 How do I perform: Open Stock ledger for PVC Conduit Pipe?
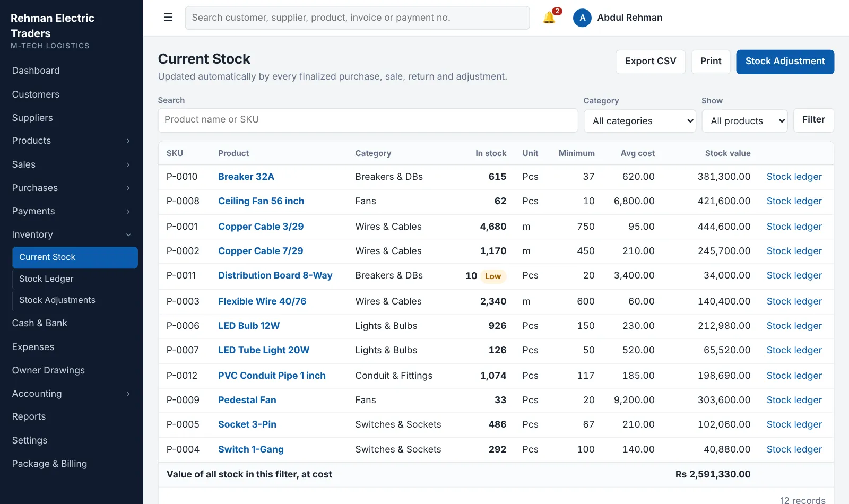(794, 376)
